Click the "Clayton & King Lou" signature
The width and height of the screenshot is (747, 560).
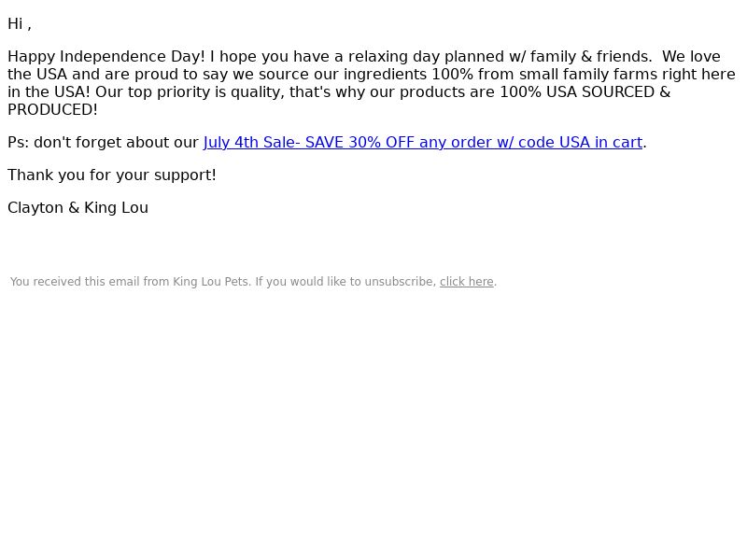click(x=78, y=208)
